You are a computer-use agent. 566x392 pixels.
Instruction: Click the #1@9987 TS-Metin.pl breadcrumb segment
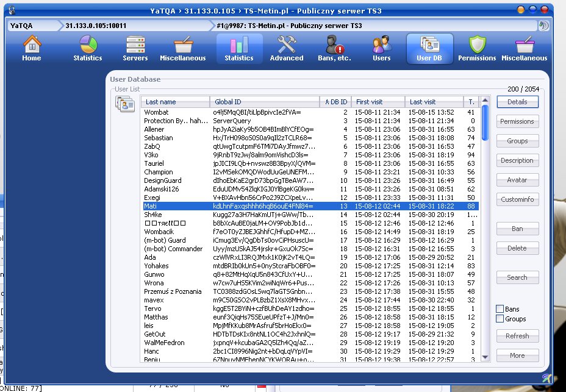(x=374, y=26)
